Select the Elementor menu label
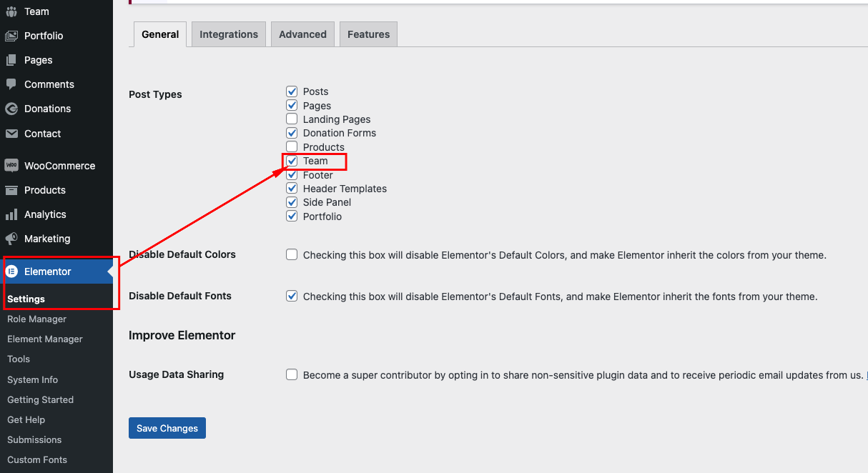The height and width of the screenshot is (473, 868). [x=48, y=272]
